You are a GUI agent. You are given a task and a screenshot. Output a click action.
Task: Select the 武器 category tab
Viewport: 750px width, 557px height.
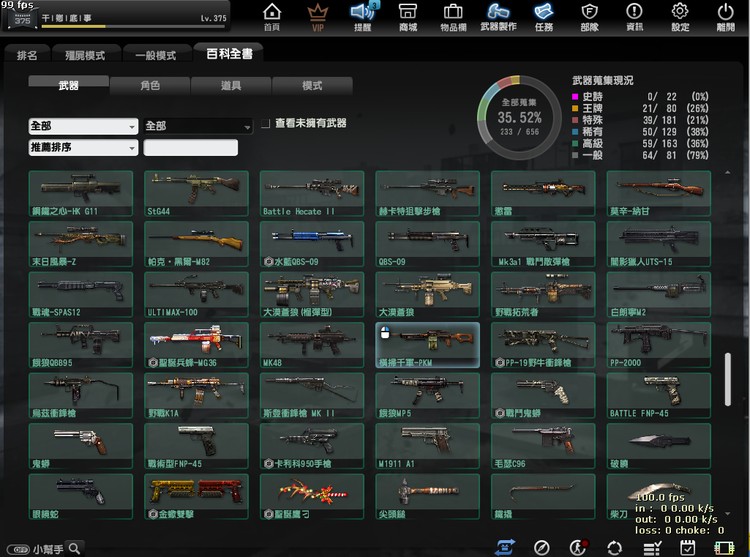pyautogui.click(x=68, y=85)
